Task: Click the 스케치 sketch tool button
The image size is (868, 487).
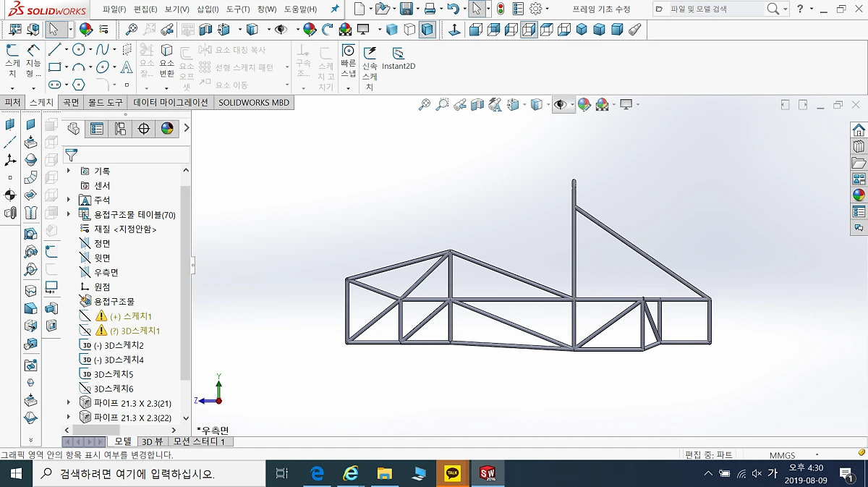Action: tap(12, 62)
